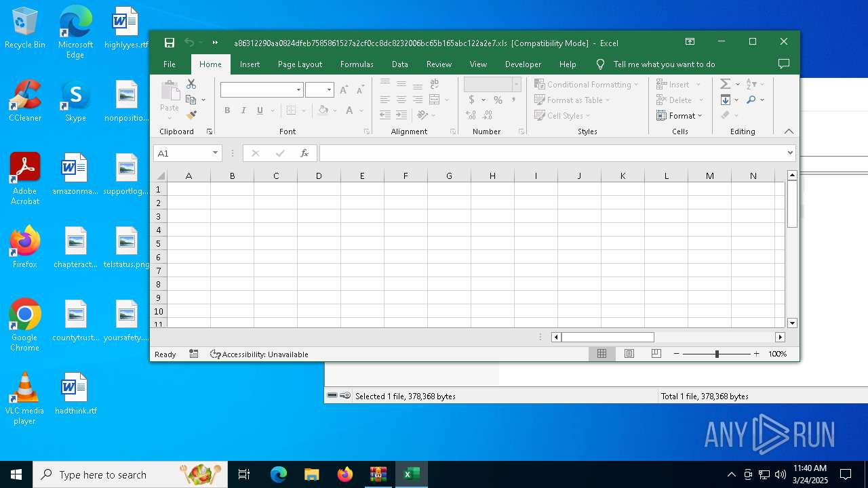The image size is (868, 488).
Task: Open the font size dropdown
Action: click(330, 90)
